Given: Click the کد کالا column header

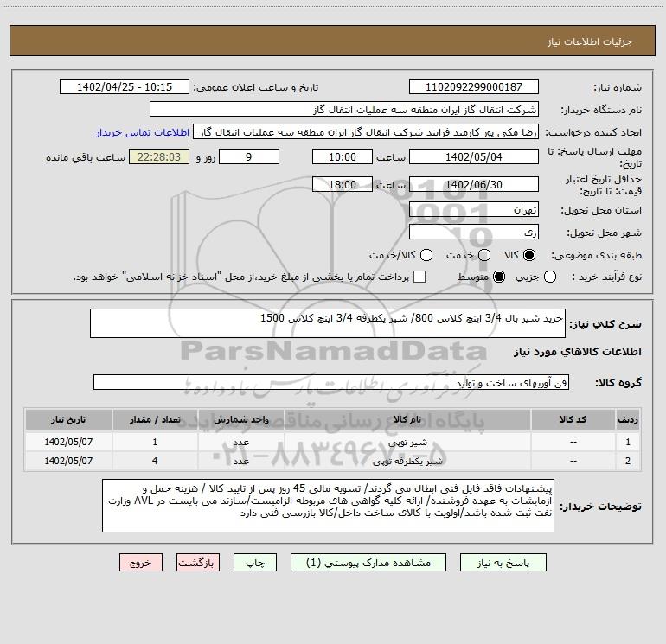Looking at the screenshot, I should point(573,419).
